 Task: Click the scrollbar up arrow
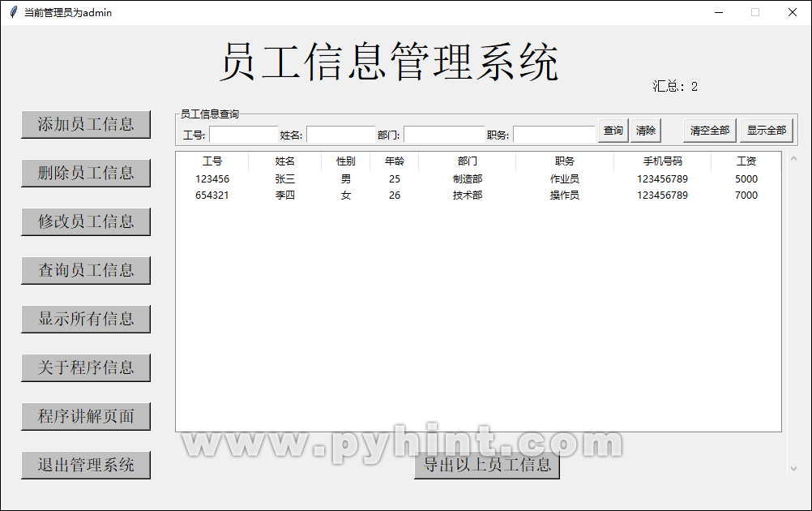tap(793, 159)
